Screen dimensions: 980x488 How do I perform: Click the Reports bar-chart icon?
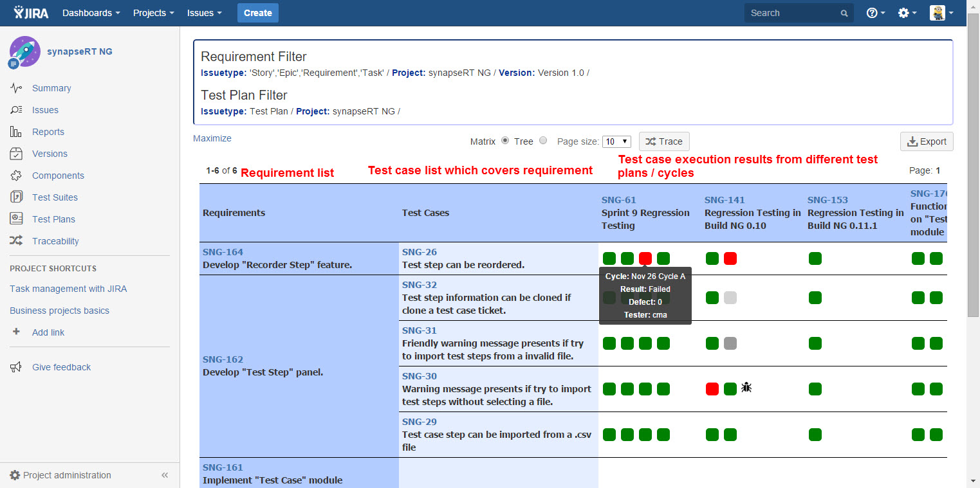pyautogui.click(x=17, y=132)
